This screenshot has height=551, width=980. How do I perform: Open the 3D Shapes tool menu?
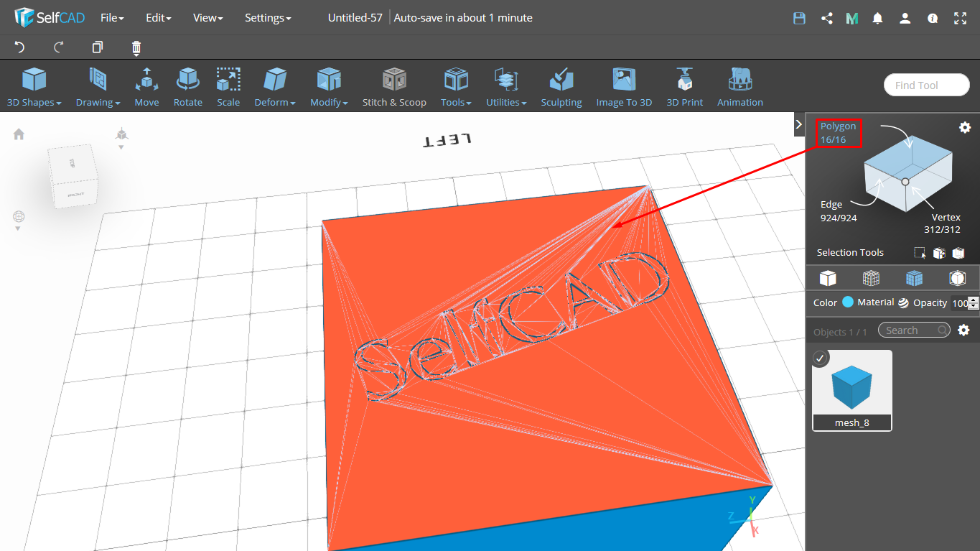(x=34, y=87)
